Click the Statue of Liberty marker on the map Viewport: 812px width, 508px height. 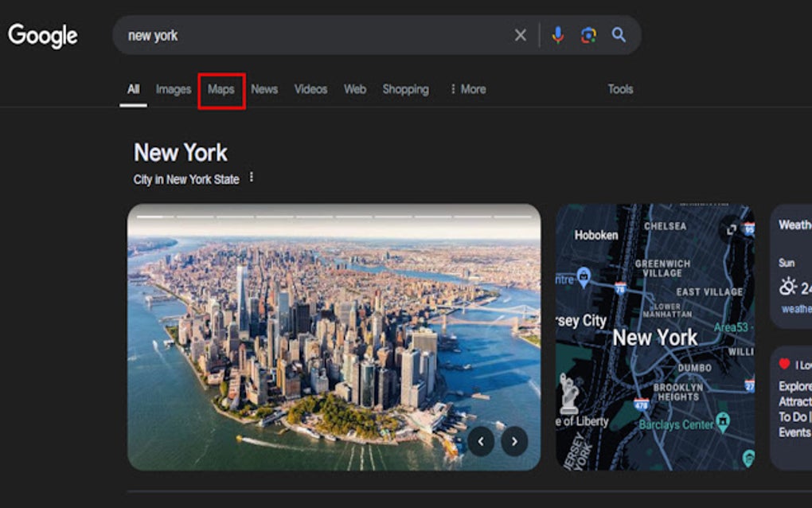(x=568, y=392)
